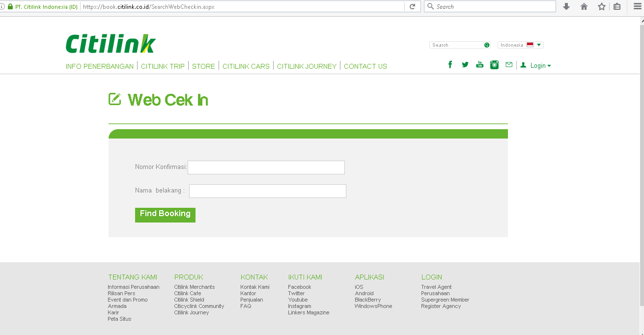Click the browser search bar magnifier icon
The height and width of the screenshot is (335, 644).
pos(431,6)
